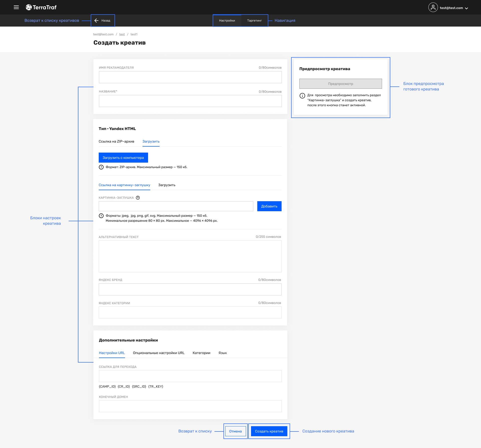Click the disabled Предпросмотр button

pos(340,84)
